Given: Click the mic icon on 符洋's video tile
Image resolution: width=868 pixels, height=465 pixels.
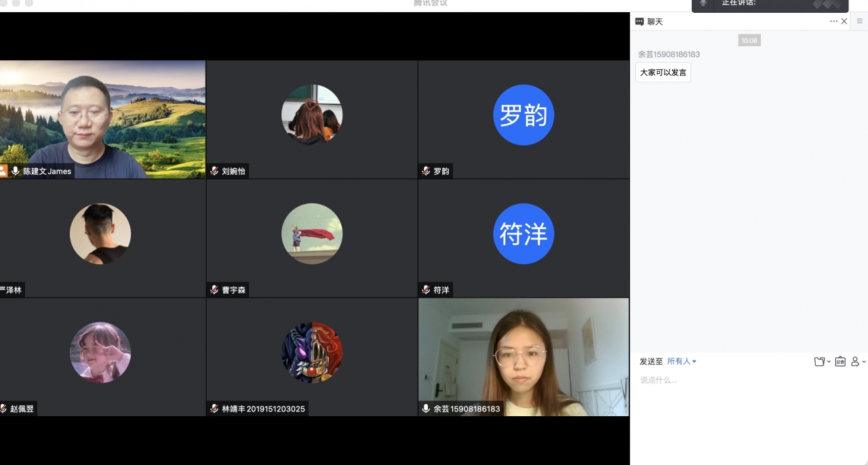Looking at the screenshot, I should 425,289.
